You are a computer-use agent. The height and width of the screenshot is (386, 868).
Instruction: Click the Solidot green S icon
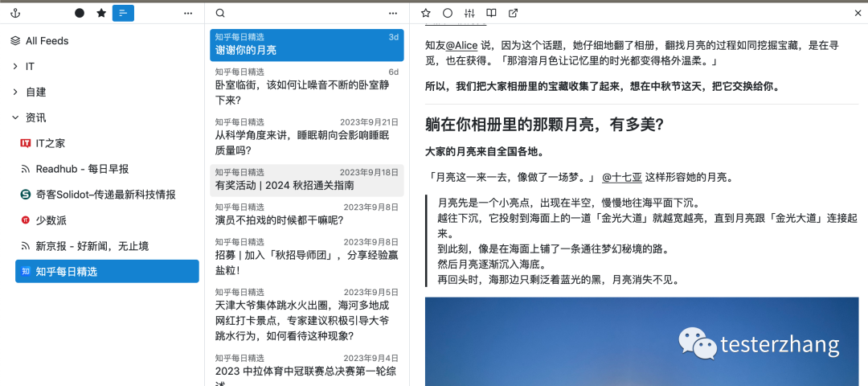tap(26, 195)
